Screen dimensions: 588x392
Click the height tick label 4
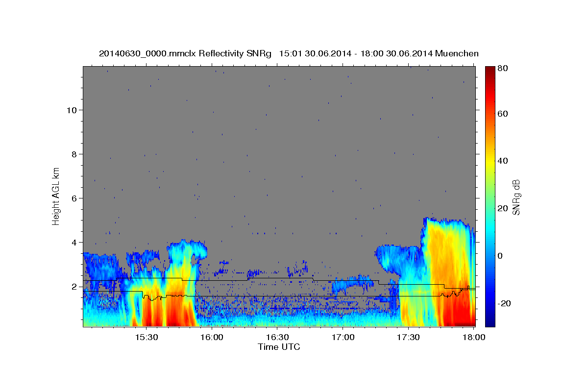73,242
